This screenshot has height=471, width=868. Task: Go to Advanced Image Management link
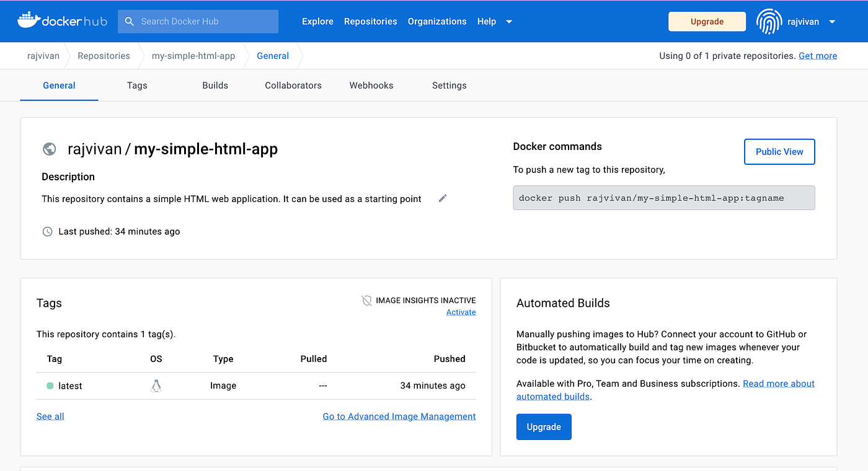tap(399, 416)
